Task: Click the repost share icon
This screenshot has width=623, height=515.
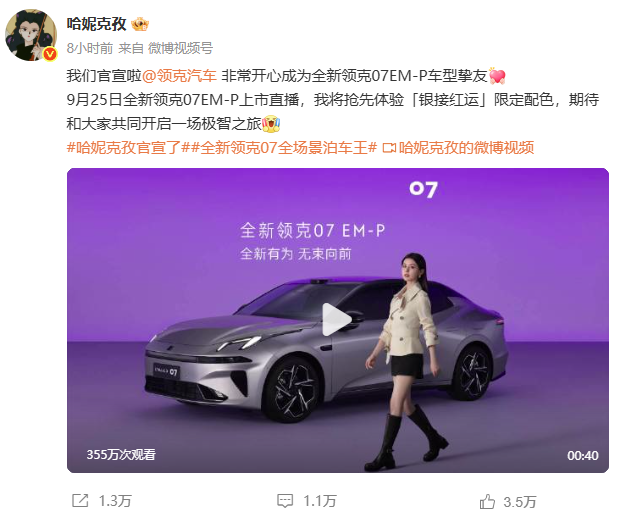Action: point(80,500)
